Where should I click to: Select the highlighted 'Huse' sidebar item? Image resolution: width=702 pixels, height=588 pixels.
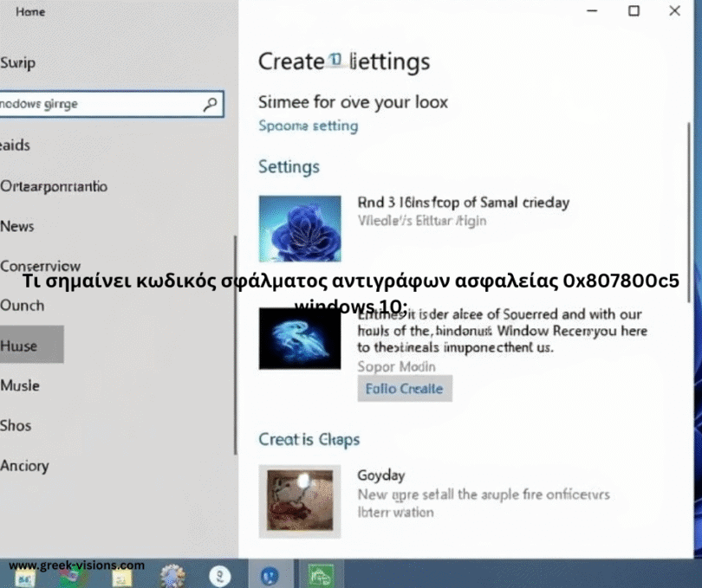[x=32, y=345]
